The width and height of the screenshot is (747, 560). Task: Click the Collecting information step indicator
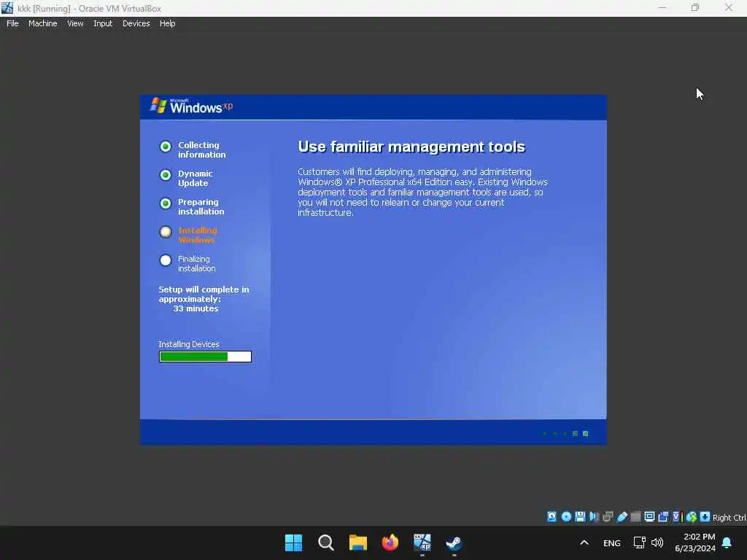click(x=166, y=147)
